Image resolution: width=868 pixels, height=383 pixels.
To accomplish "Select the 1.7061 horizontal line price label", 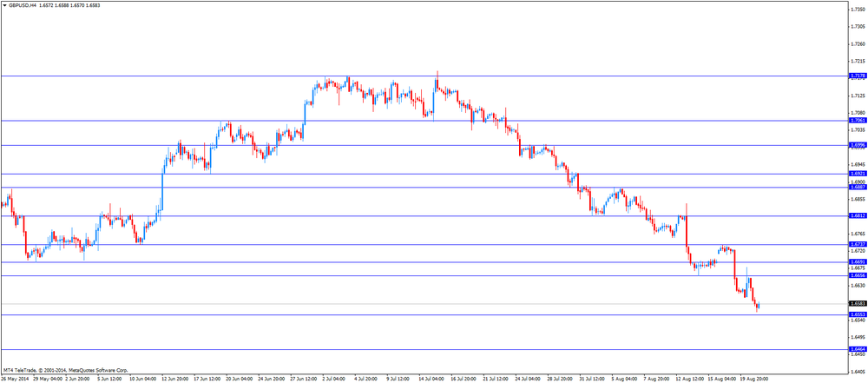I will click(x=858, y=120).
